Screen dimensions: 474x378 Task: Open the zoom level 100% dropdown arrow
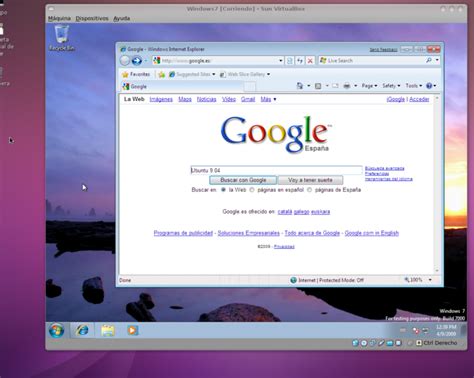tap(430, 280)
